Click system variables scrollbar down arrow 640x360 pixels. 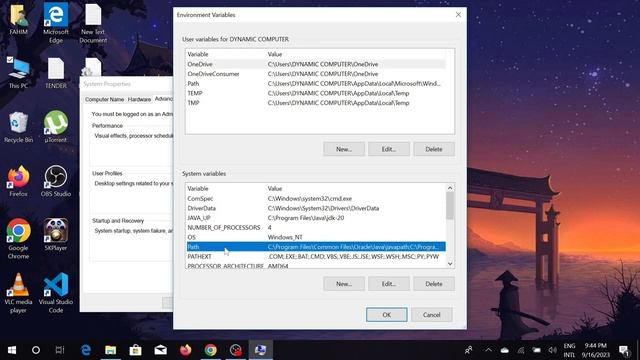click(x=450, y=264)
